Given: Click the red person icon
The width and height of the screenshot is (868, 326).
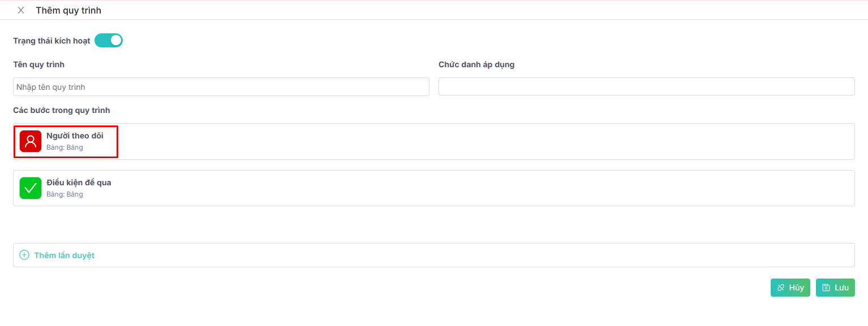Looking at the screenshot, I should pyautogui.click(x=31, y=141).
